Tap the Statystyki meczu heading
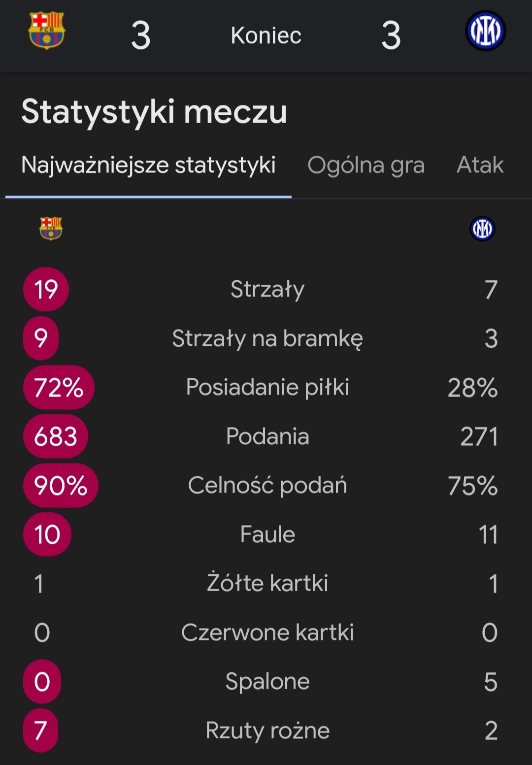 pos(154,112)
